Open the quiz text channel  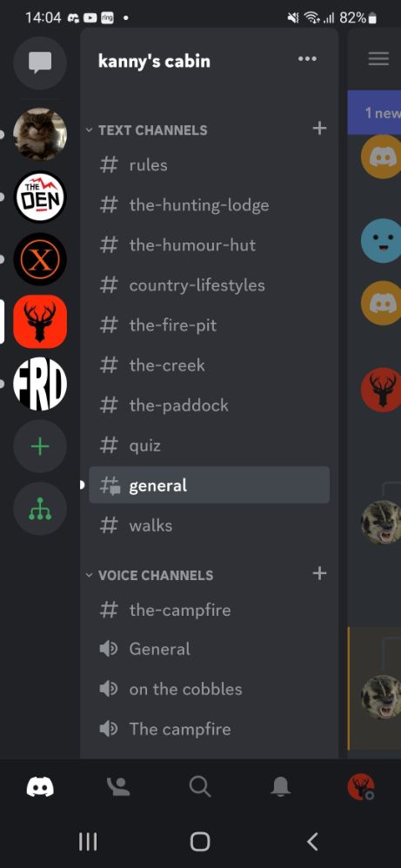click(210, 445)
